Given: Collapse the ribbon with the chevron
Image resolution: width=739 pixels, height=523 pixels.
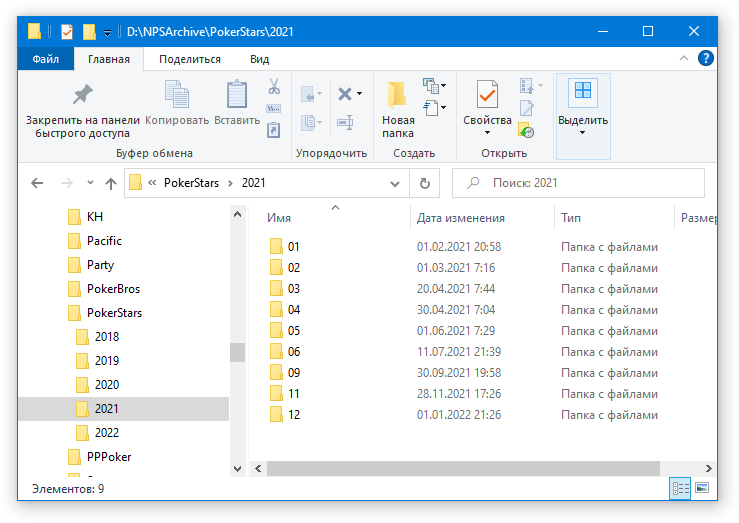Looking at the screenshot, I should pos(683,58).
